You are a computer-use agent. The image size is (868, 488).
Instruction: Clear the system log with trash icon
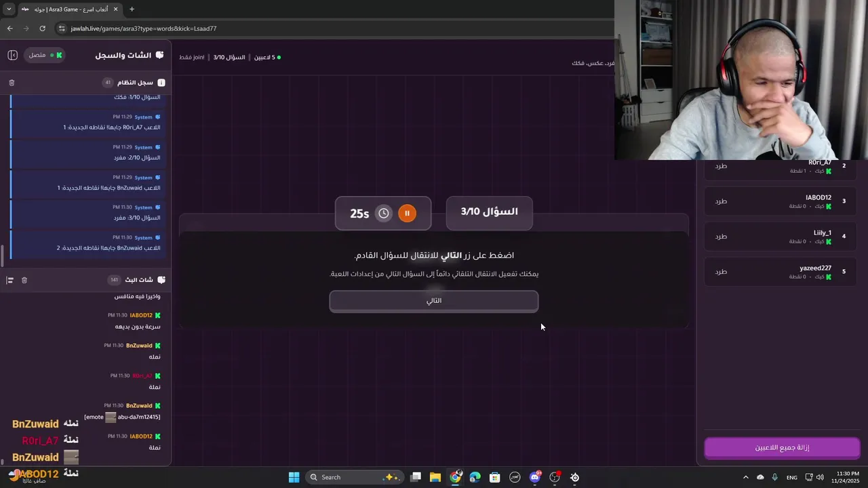12,83
